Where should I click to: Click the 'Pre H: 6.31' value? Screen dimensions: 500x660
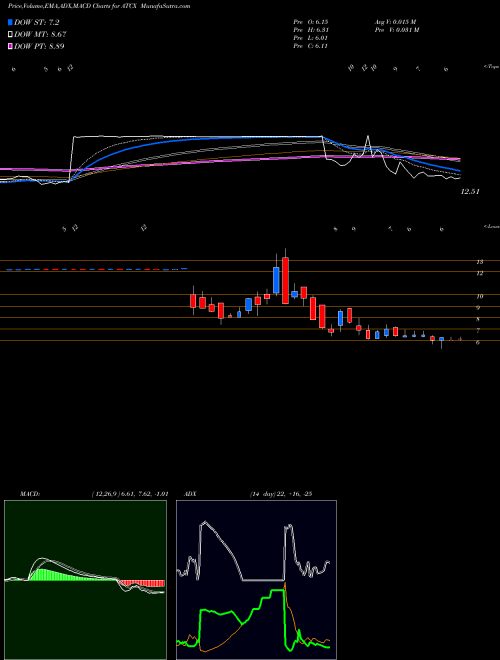tap(311, 30)
